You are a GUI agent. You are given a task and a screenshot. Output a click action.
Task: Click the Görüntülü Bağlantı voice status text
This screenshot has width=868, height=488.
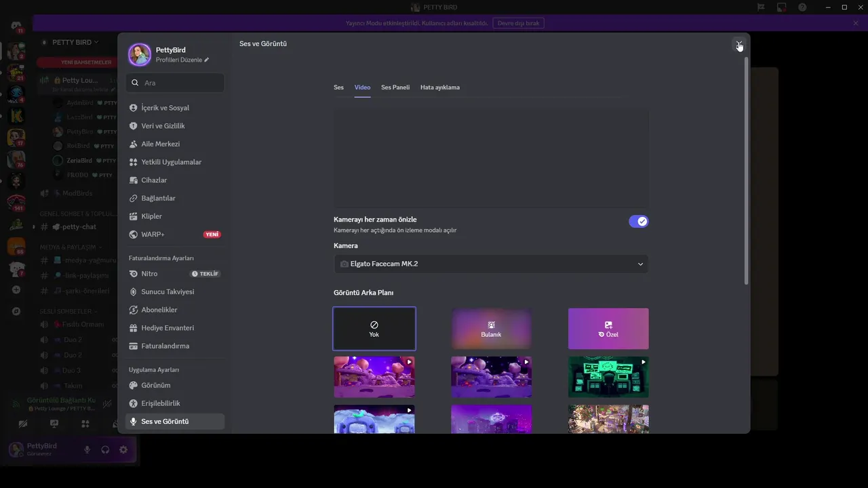pos(61,400)
